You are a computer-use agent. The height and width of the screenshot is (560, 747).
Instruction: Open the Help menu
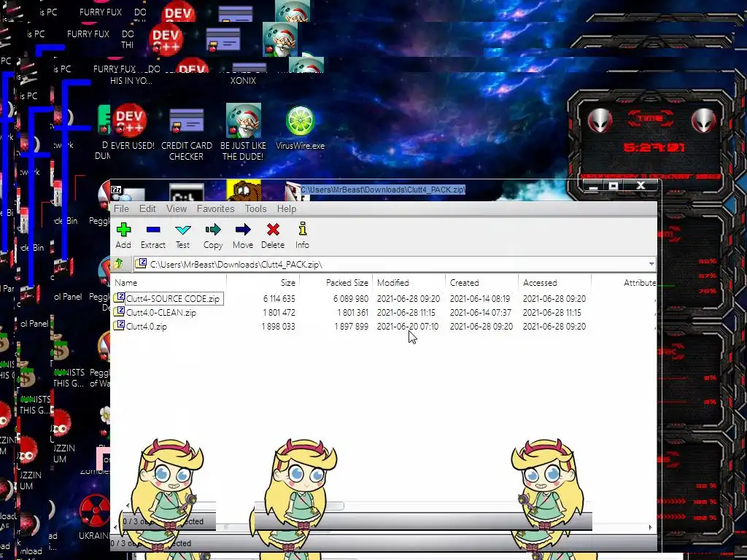pyautogui.click(x=286, y=209)
